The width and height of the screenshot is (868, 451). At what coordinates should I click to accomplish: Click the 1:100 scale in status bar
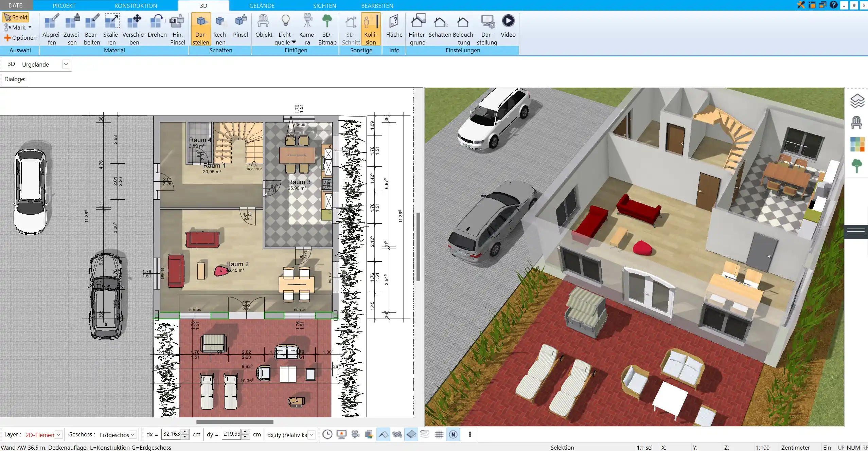tap(763, 447)
